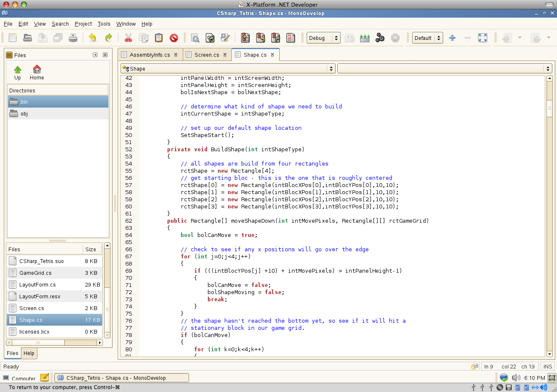Screen dimensions: 557x392
Task: Click the file list scrollbar up arrow
Action: coord(107,246)
